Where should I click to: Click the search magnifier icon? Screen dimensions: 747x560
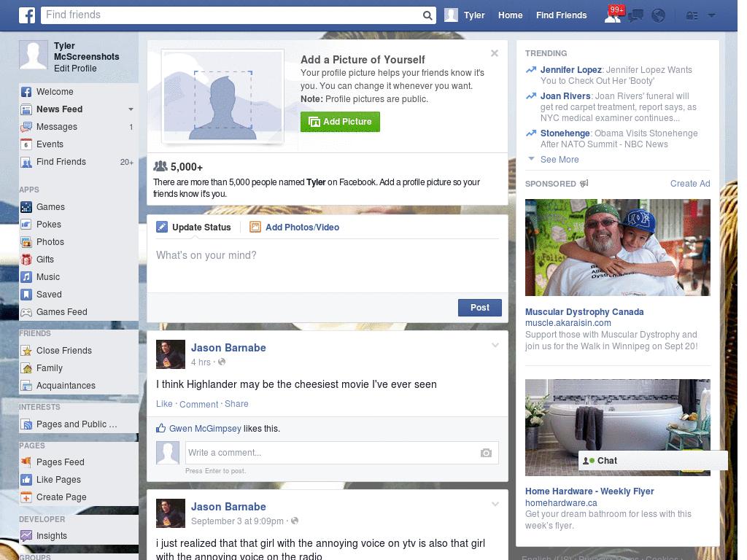click(427, 15)
